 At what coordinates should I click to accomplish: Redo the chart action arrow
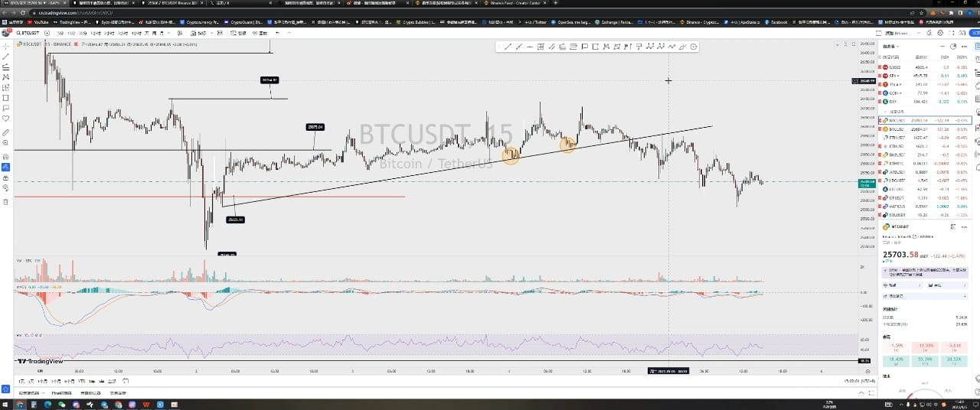pos(289,33)
